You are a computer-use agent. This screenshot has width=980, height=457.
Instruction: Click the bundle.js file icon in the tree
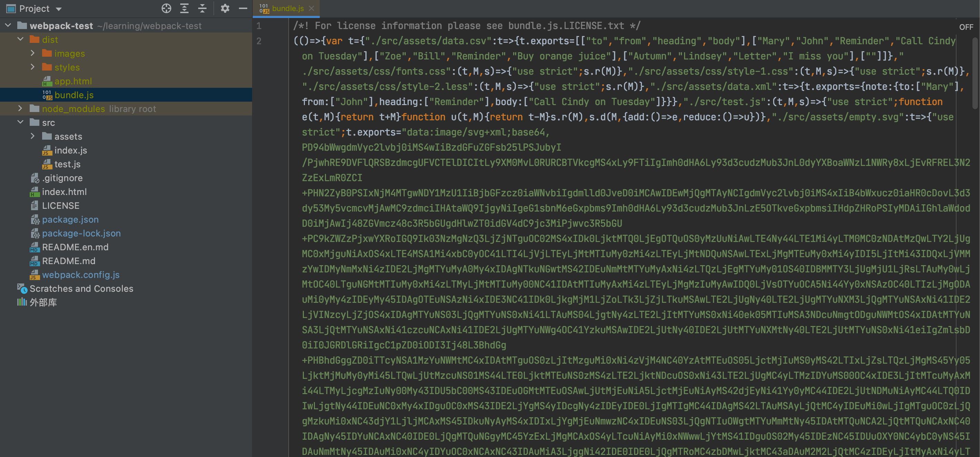coord(47,95)
